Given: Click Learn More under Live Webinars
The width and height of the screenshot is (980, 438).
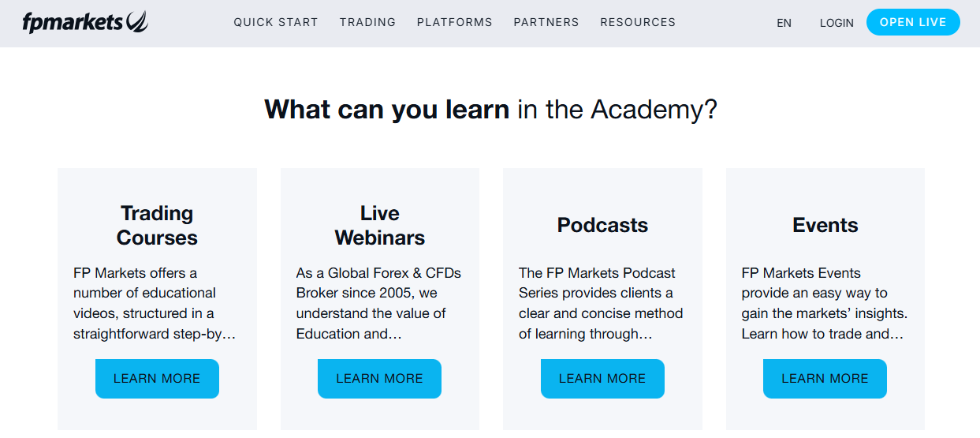Looking at the screenshot, I should click(379, 379).
